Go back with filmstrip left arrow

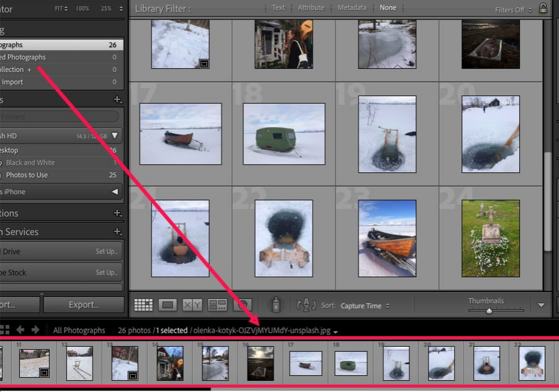pyautogui.click(x=20, y=330)
